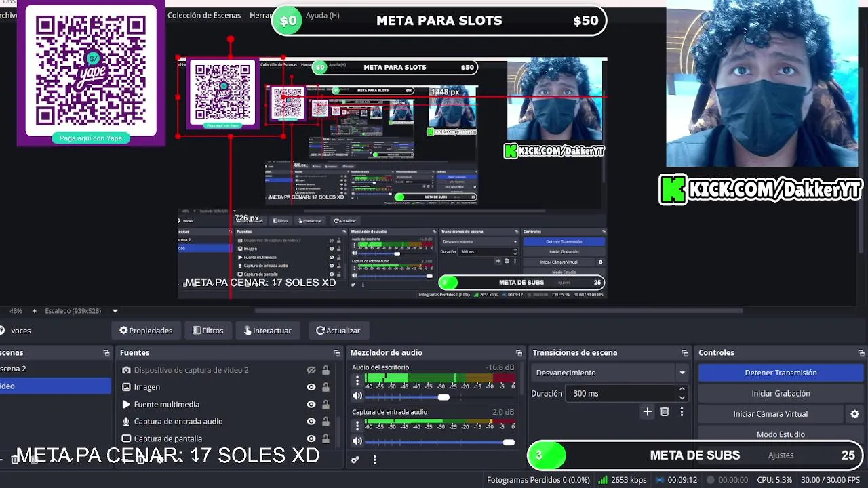The image size is (868, 488).
Task: Click Iniciar Grabación button
Action: click(x=781, y=393)
